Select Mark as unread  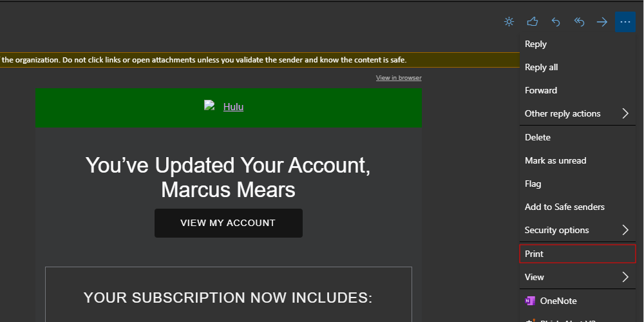click(555, 160)
